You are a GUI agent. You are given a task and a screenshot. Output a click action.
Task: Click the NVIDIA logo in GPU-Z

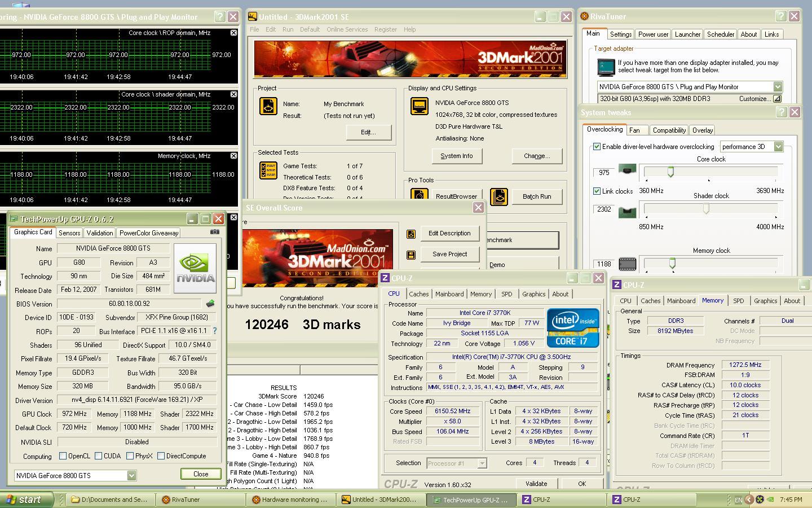pyautogui.click(x=195, y=268)
